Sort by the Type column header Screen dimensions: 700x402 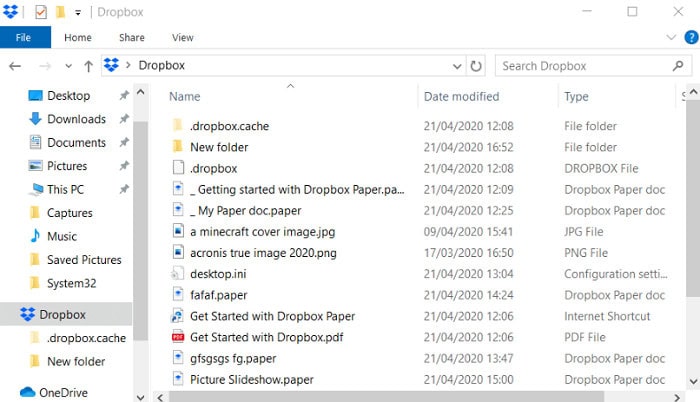click(576, 96)
